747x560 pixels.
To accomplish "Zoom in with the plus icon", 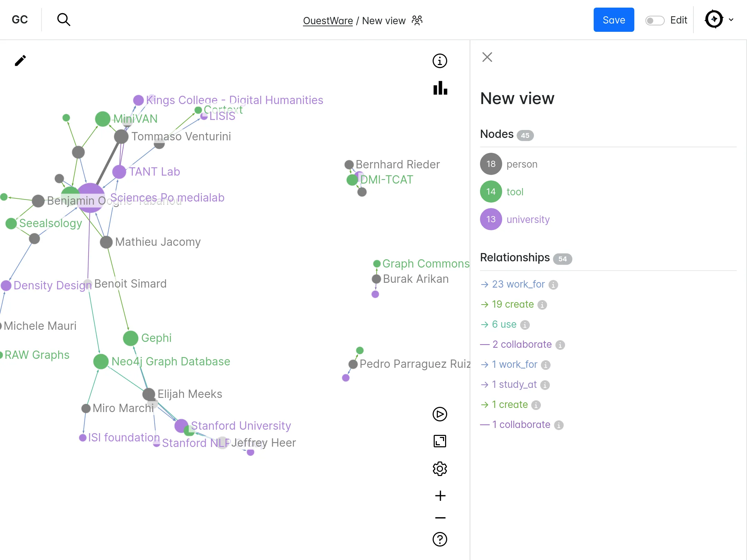I will pyautogui.click(x=440, y=496).
